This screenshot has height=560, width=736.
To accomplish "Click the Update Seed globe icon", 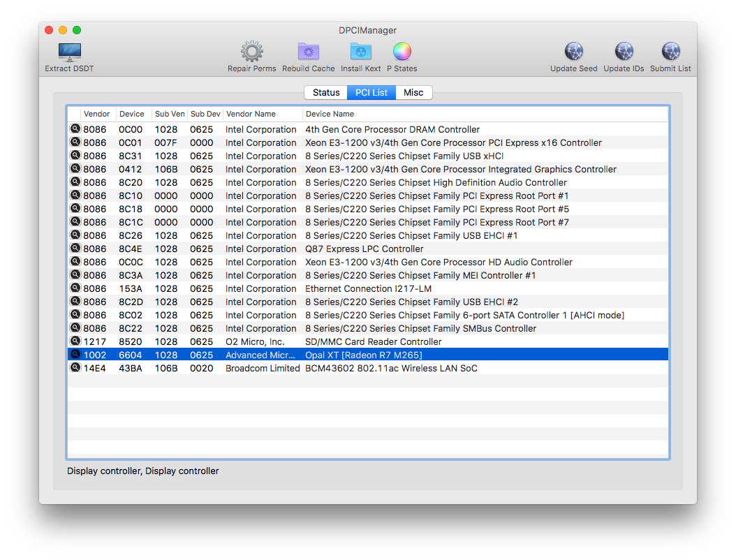I will coord(573,52).
